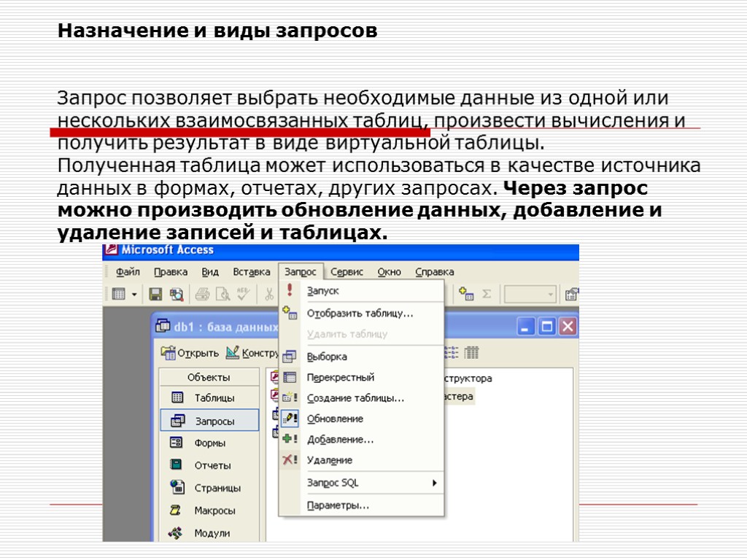Close the open Запрос menu

point(301,272)
